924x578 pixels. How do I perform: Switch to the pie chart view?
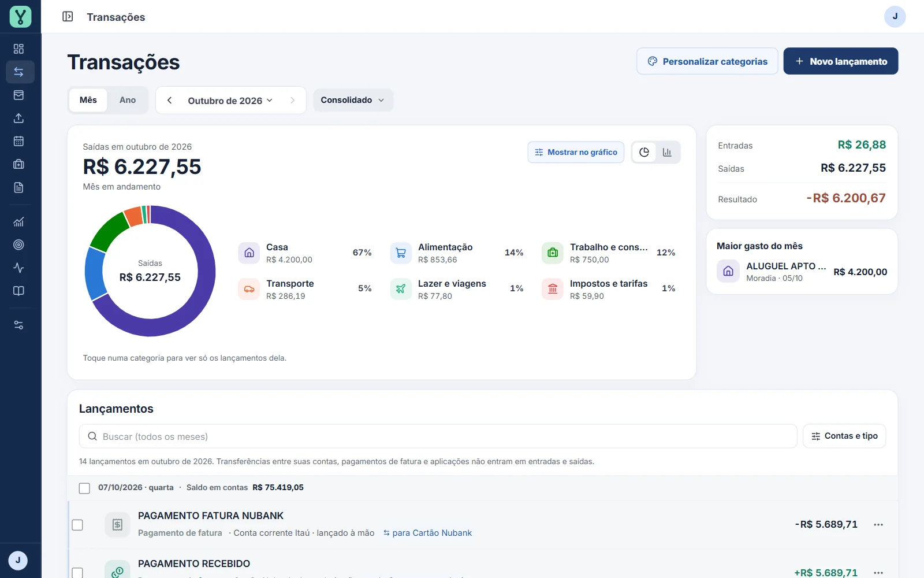644,152
